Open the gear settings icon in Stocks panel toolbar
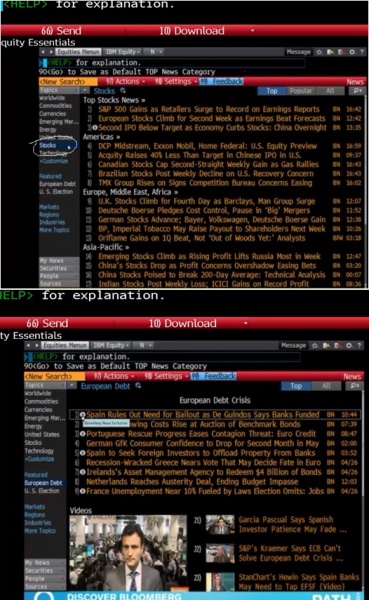The width and height of the screenshot is (369, 600). pyautogui.click(x=352, y=52)
